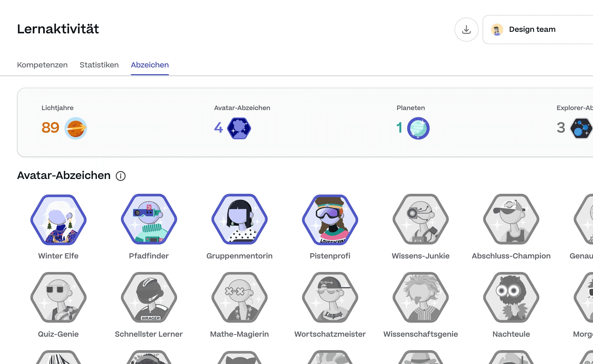Switch to the Kompetenzen tab
593x364 pixels.
(42, 65)
